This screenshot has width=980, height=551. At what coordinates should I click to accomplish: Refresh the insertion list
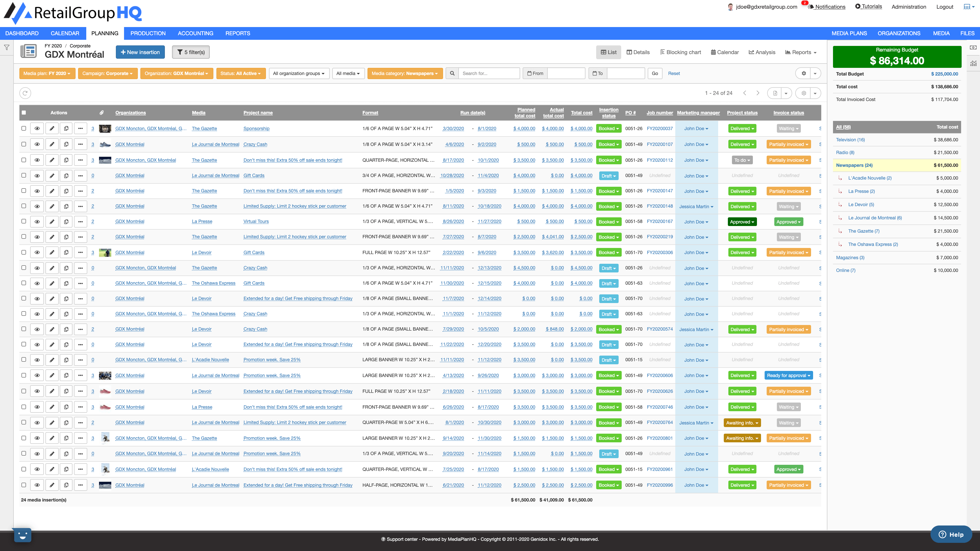[25, 93]
